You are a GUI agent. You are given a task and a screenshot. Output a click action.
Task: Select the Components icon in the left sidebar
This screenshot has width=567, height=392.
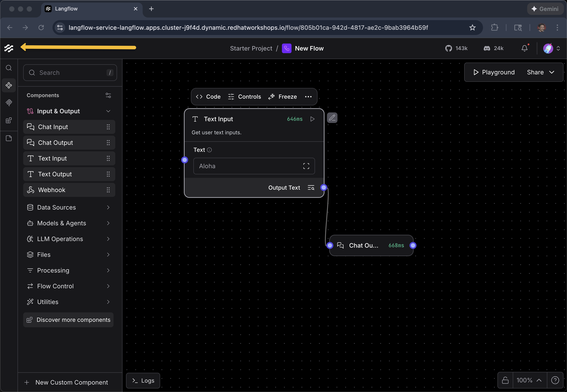point(9,85)
